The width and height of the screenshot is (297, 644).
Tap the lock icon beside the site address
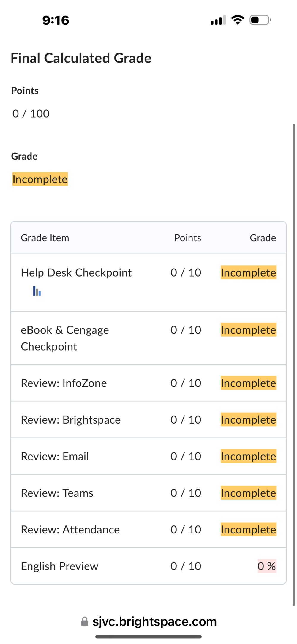click(x=85, y=622)
